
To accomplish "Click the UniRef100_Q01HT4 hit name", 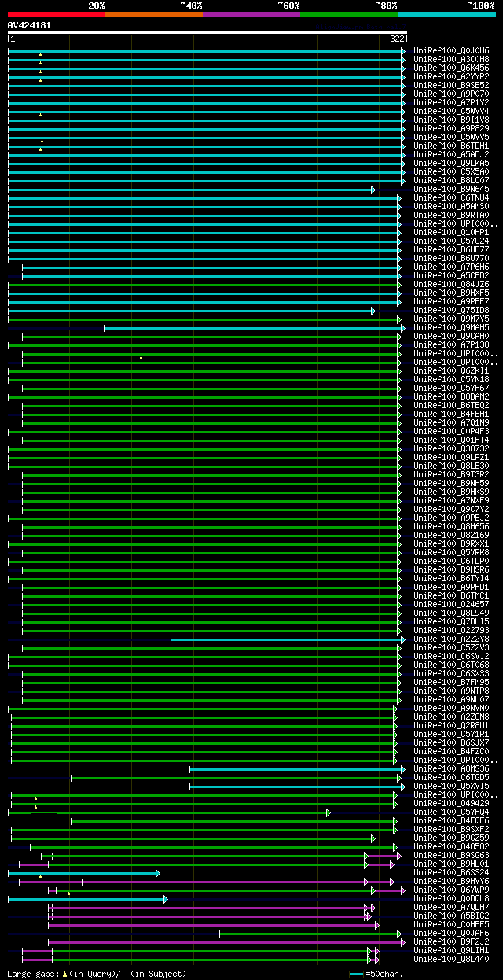I will 451,440.
